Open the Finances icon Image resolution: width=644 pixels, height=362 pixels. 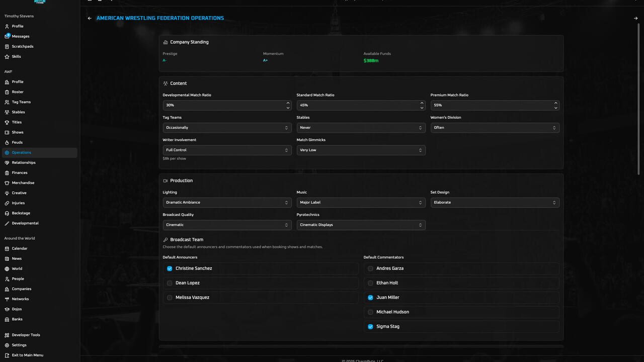point(7,172)
